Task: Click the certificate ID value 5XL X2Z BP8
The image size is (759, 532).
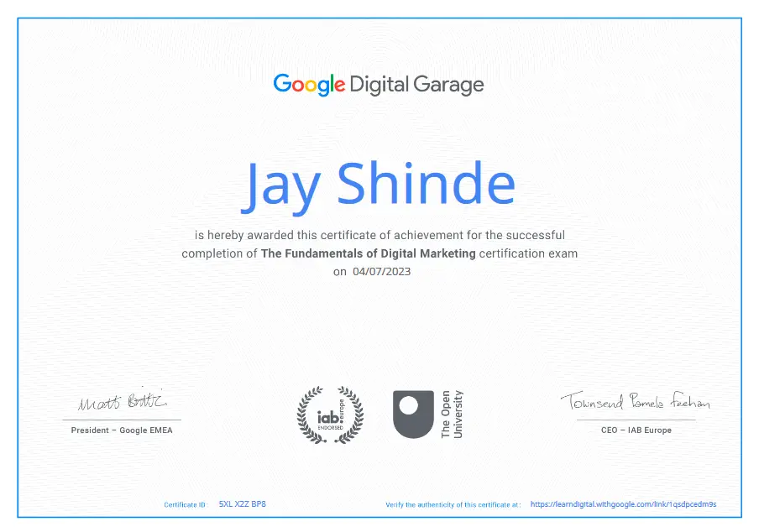Action: coord(243,504)
